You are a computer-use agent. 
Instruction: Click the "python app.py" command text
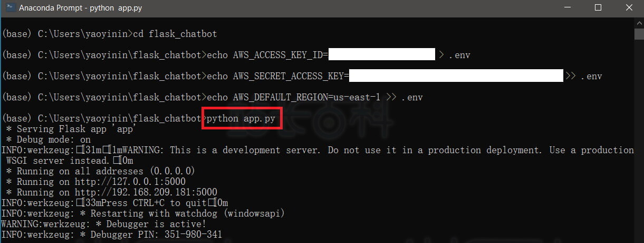[x=241, y=118]
